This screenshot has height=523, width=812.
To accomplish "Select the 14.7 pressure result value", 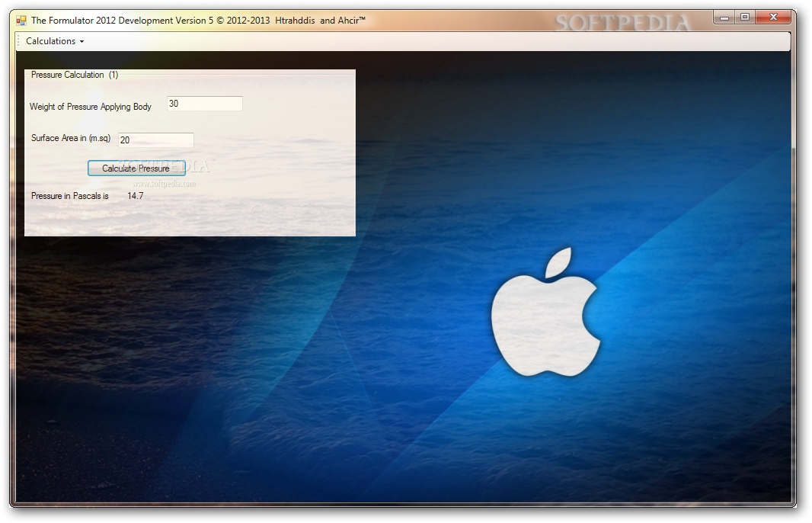I will click(135, 196).
